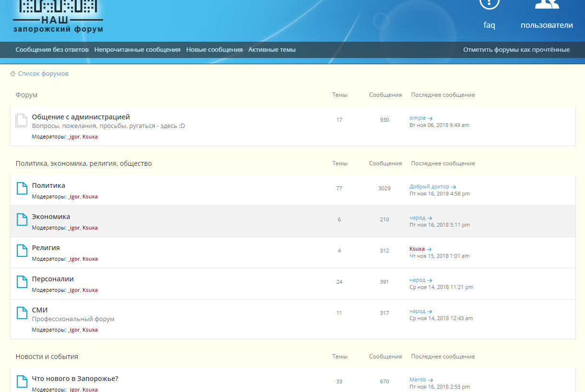This screenshot has height=392, width=585.
Task: Go to last post arrow after simple
Action: click(430, 118)
